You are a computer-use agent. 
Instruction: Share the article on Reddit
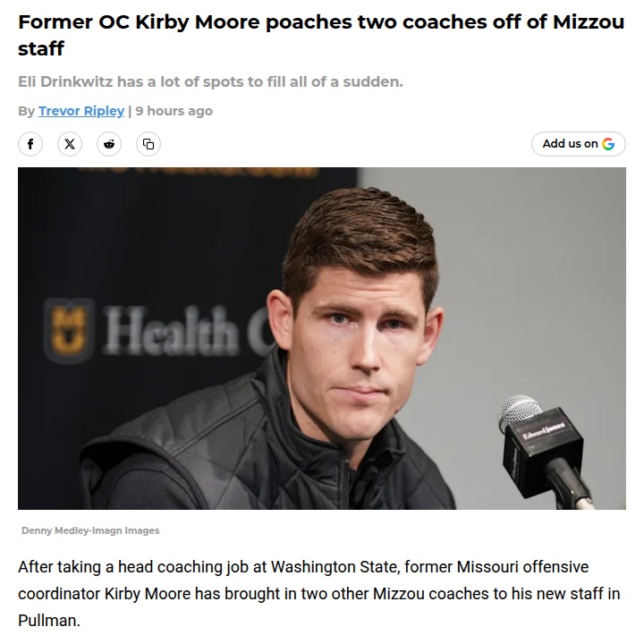click(109, 143)
